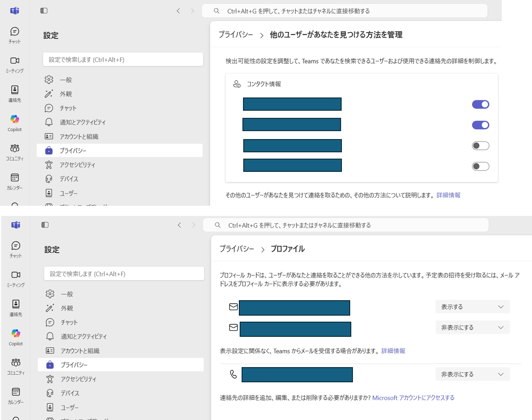532x420 pixels.
Task: Turn off the second コンタクト情報 toggle switch
Action: coord(480,125)
